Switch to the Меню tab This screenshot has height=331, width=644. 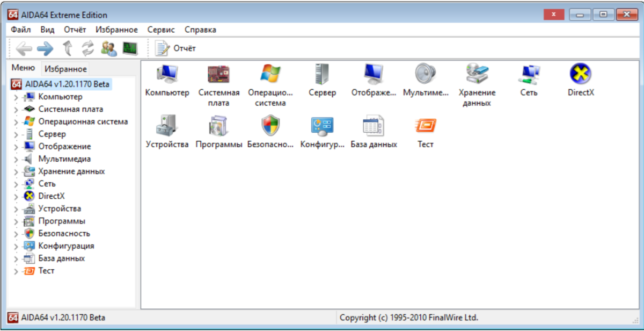tap(23, 68)
